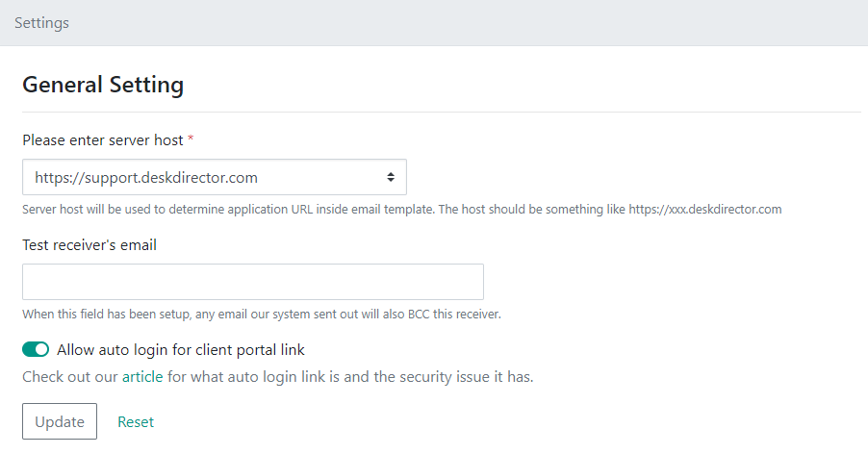868x454 pixels.
Task: Click the divider line under General Setting
Action: coord(442,113)
